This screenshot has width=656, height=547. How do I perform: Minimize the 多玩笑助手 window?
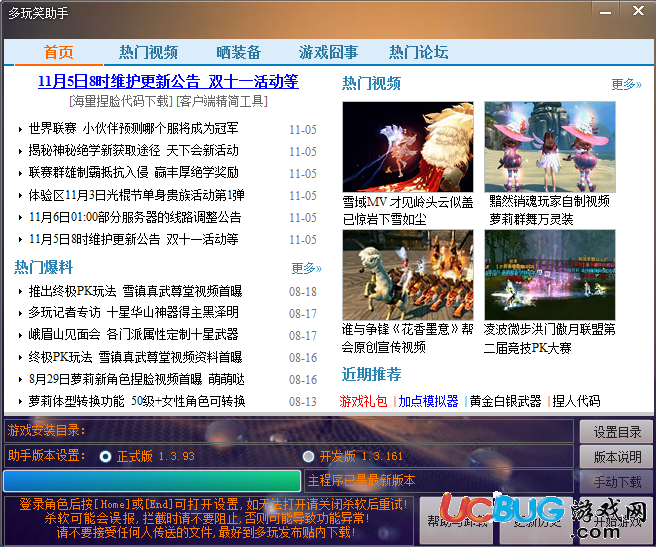click(x=605, y=13)
